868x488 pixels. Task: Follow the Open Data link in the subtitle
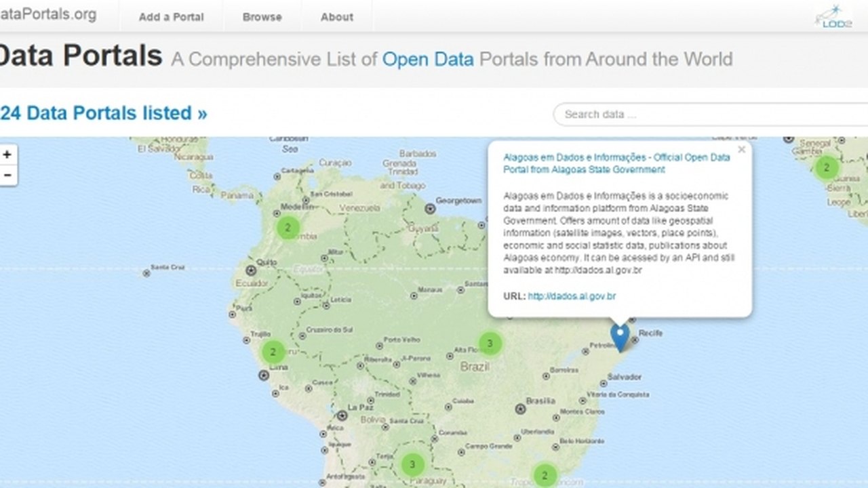(428, 59)
